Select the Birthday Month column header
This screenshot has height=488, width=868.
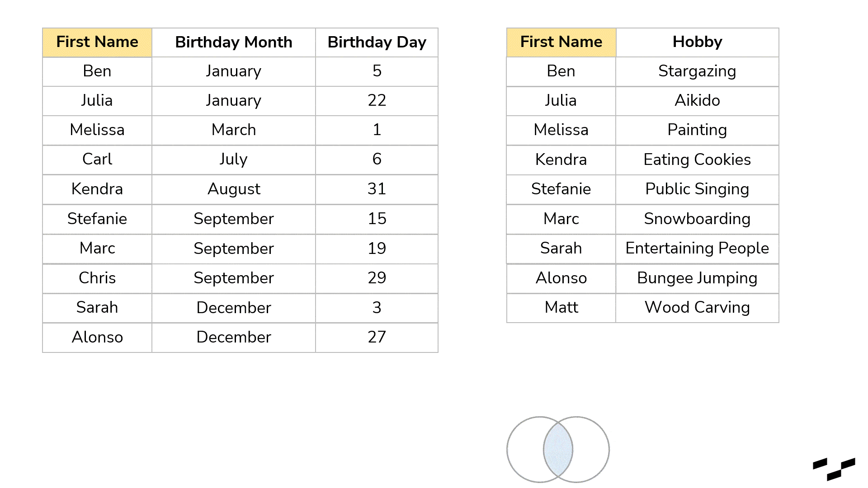tap(234, 42)
